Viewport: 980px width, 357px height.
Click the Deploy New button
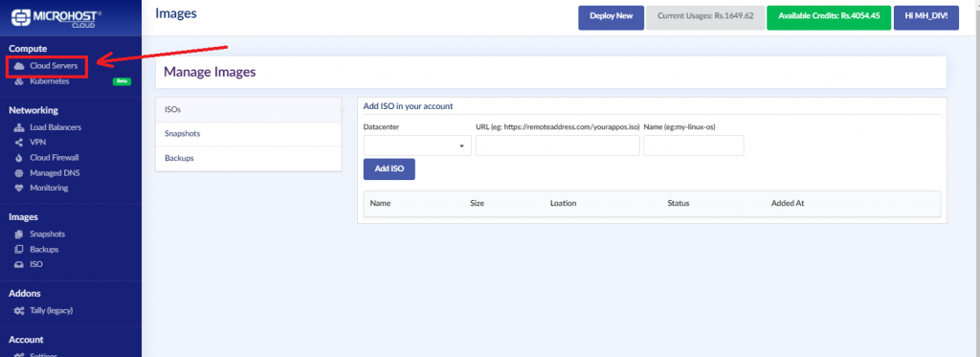(x=612, y=17)
